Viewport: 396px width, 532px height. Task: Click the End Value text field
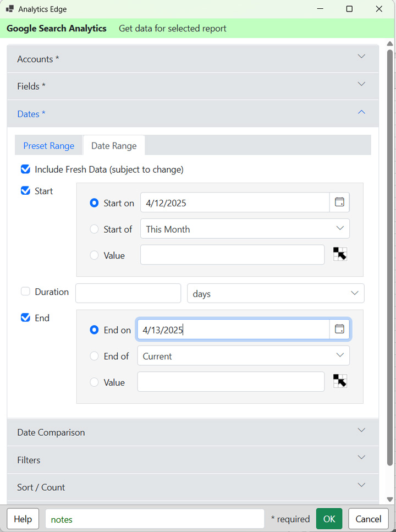tap(231, 382)
